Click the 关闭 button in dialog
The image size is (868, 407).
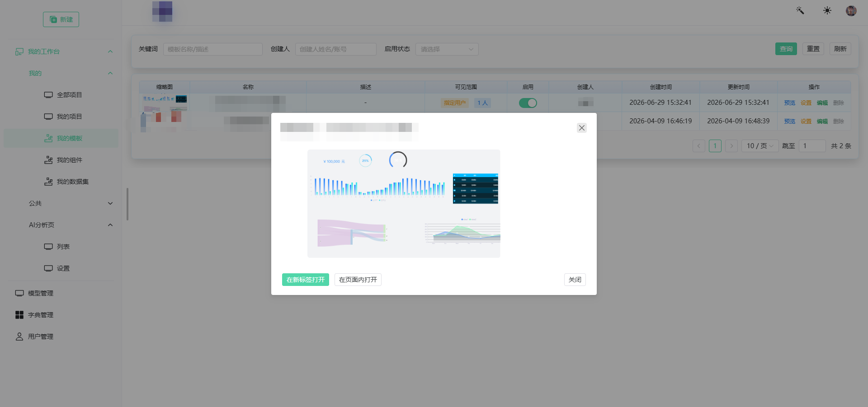(575, 280)
